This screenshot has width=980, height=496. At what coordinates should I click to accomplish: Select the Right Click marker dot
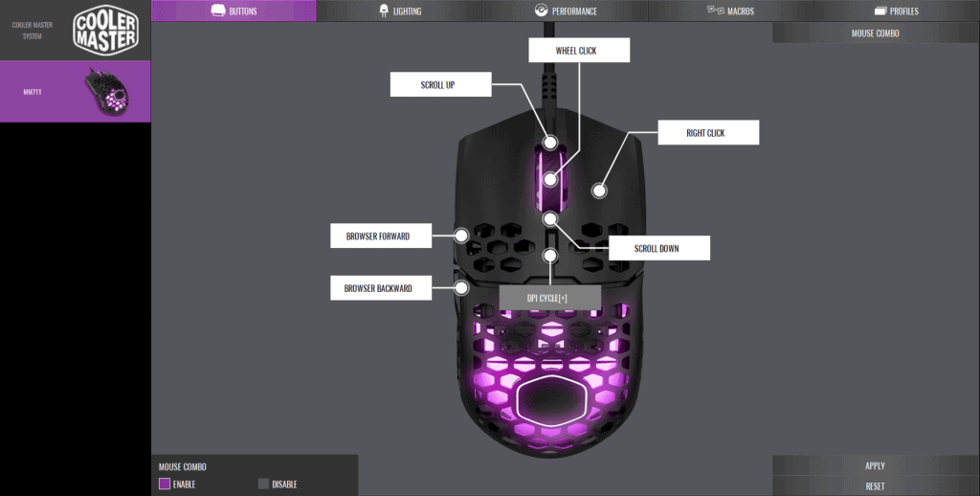coord(599,191)
